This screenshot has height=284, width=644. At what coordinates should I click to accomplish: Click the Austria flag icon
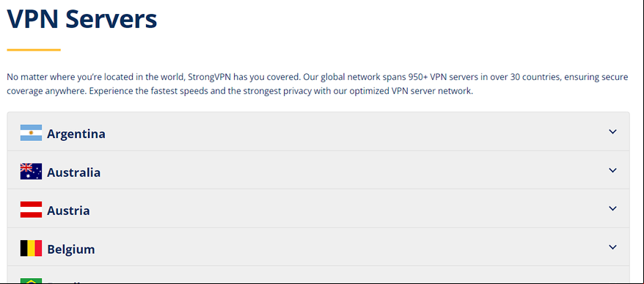pos(31,210)
